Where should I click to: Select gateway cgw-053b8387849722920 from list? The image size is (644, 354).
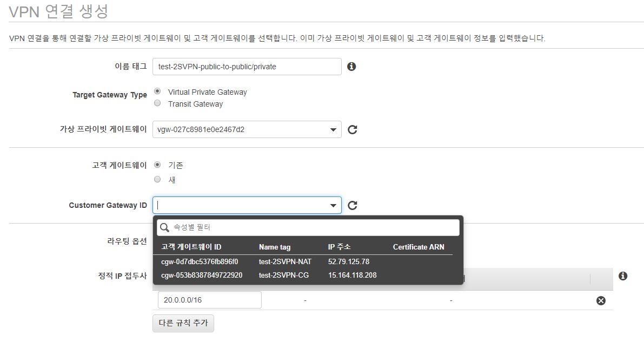(202, 275)
